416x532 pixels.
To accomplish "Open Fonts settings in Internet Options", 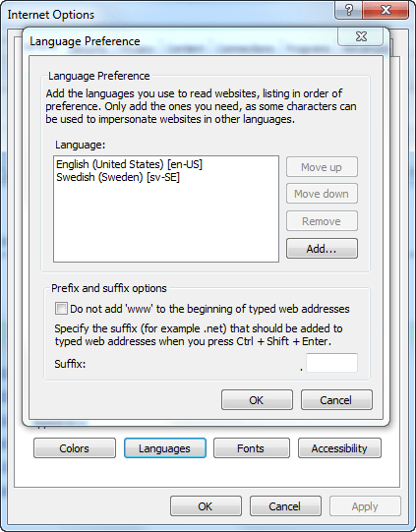I will point(252,448).
